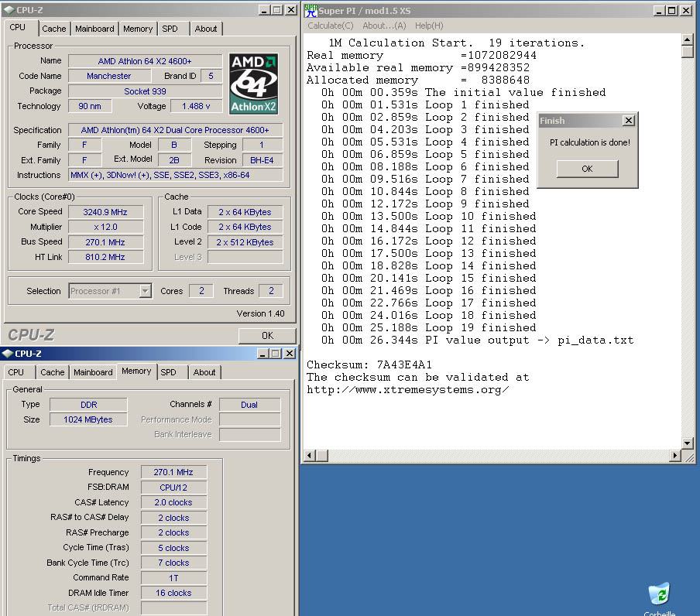The image size is (700, 616).
Task: Click the top CPU-Z title bar icon
Action: click(x=9, y=10)
